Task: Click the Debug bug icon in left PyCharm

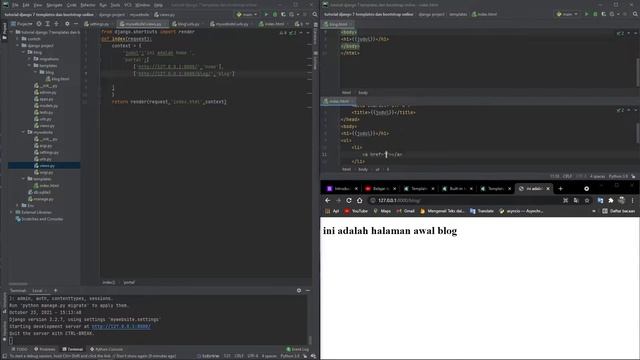Action: [x=275, y=14]
